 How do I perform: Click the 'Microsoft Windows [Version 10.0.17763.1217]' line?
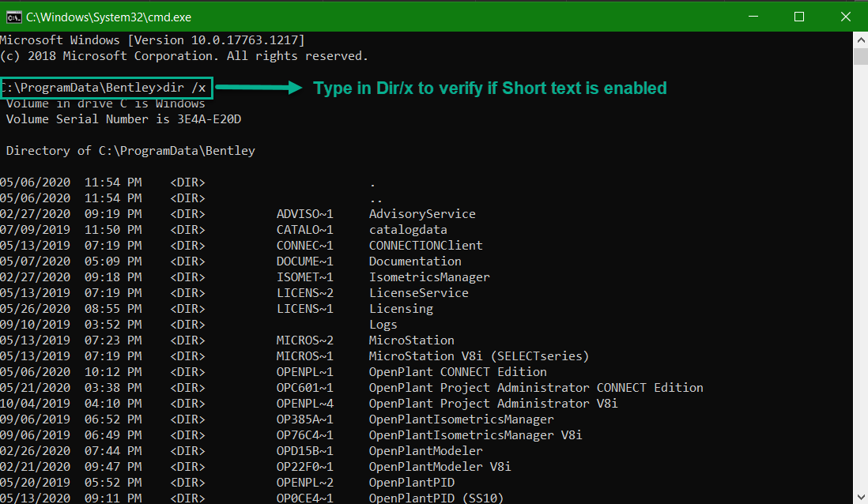click(x=153, y=39)
